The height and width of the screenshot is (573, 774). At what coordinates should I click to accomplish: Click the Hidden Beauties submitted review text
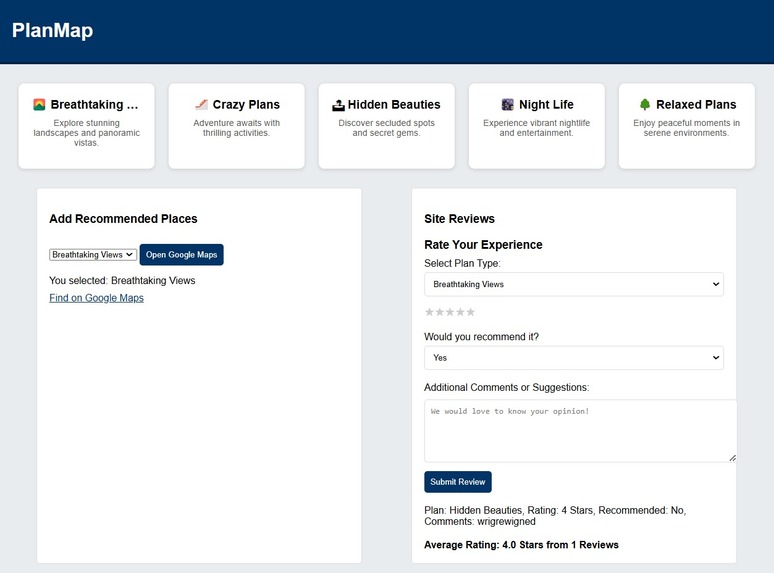[555, 516]
